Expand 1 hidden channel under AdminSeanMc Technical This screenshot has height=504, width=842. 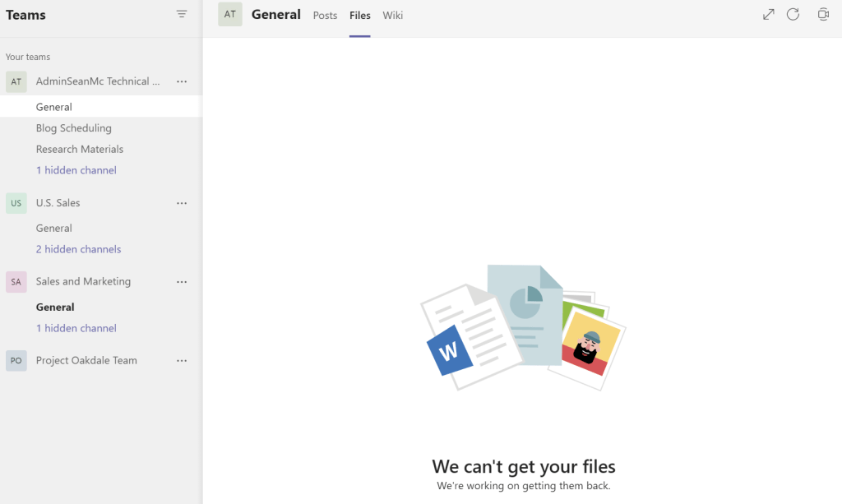click(76, 170)
